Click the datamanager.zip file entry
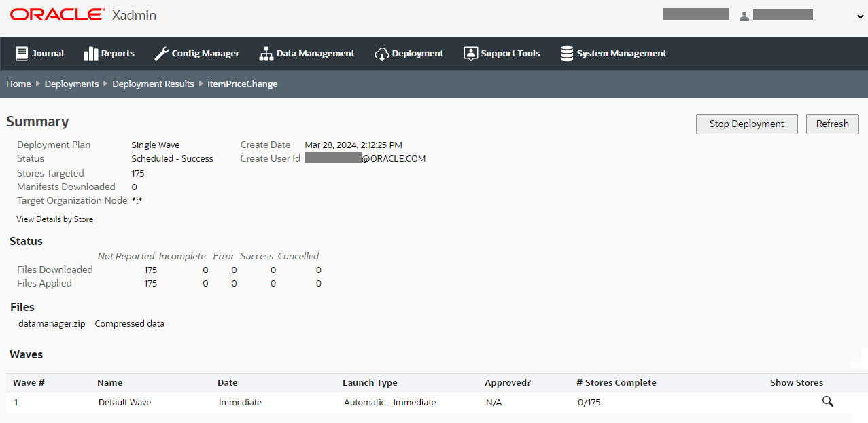Viewport: 868px width, 423px height. coord(52,323)
